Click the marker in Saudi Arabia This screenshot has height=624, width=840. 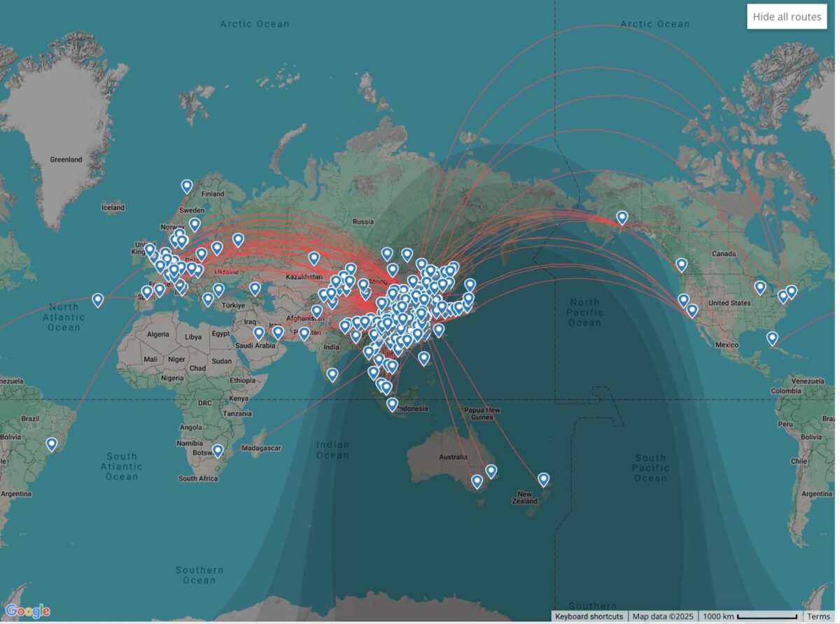pos(259,333)
